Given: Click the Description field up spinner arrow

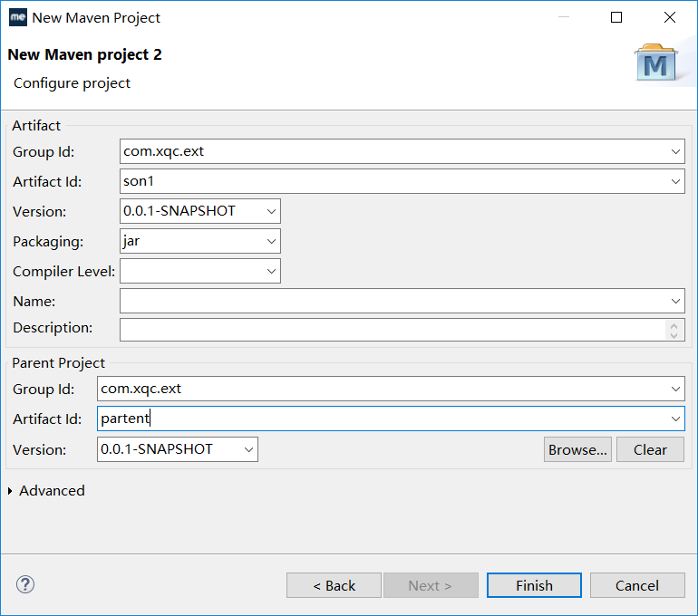Looking at the screenshot, I should 674,325.
